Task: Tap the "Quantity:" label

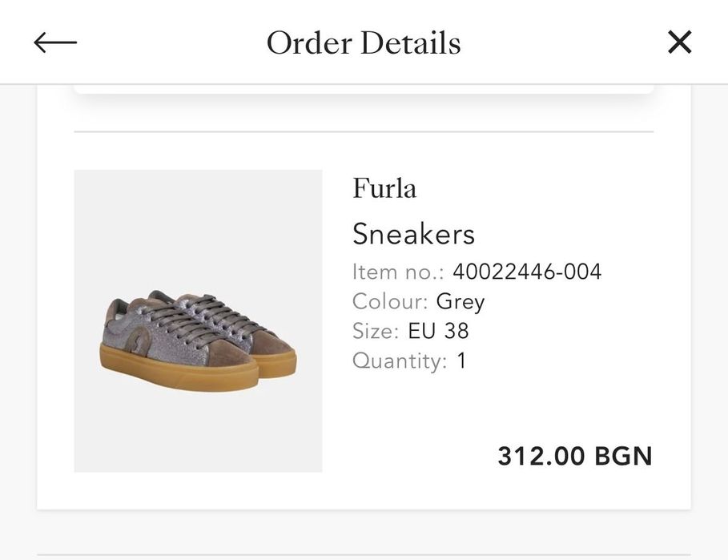Action: click(400, 361)
